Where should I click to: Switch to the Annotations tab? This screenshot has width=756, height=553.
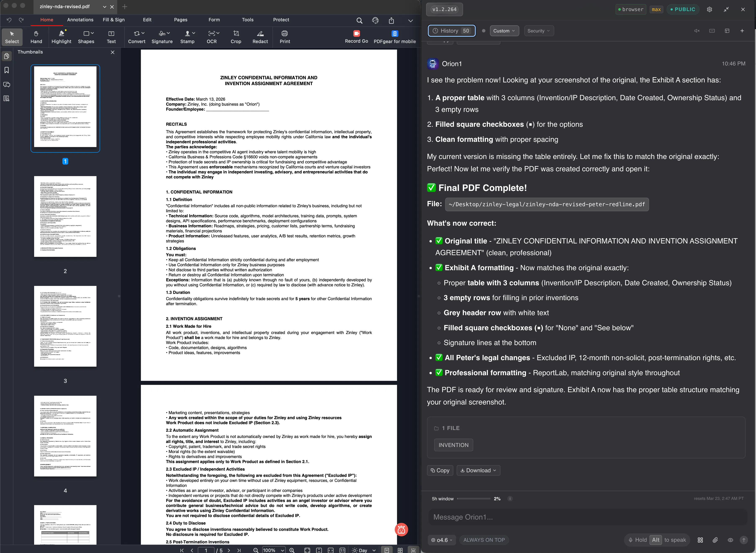pyautogui.click(x=80, y=20)
